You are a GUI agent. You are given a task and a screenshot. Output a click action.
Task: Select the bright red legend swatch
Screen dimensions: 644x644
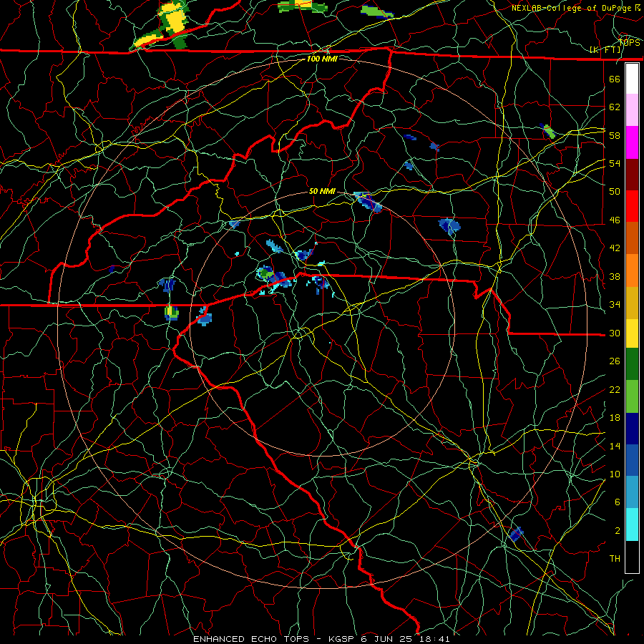coord(632,206)
